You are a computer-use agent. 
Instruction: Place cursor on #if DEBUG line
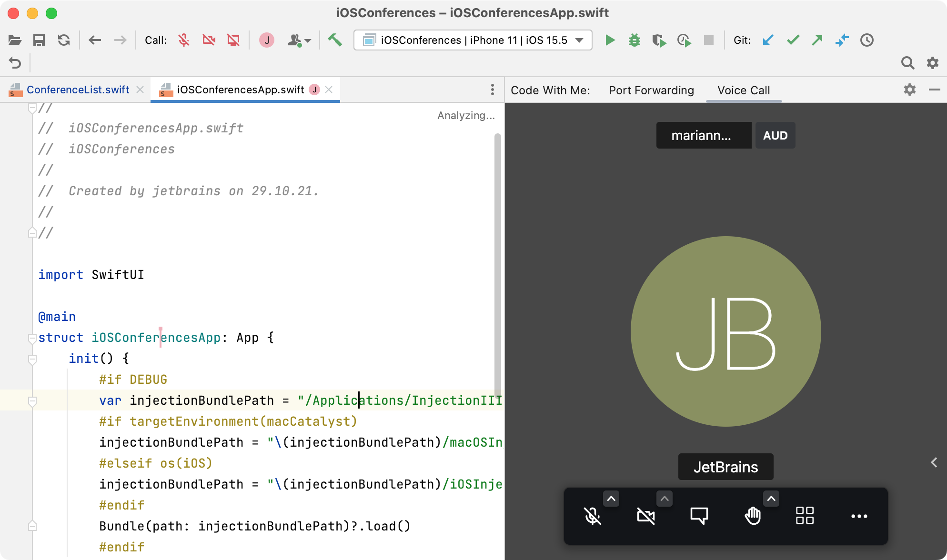pos(133,380)
